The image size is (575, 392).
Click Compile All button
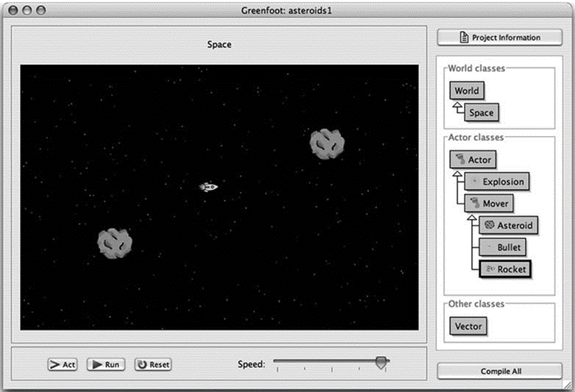tap(500, 371)
